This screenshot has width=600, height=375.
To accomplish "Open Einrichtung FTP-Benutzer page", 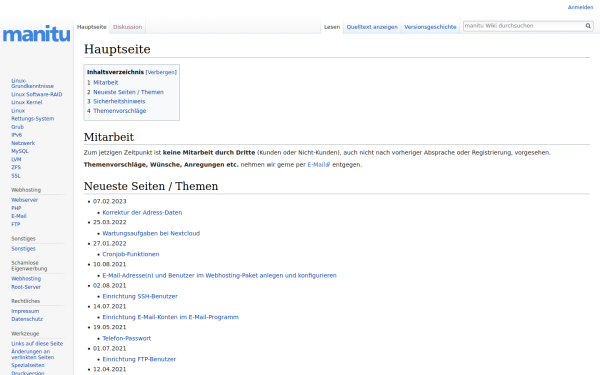I will [139, 359].
